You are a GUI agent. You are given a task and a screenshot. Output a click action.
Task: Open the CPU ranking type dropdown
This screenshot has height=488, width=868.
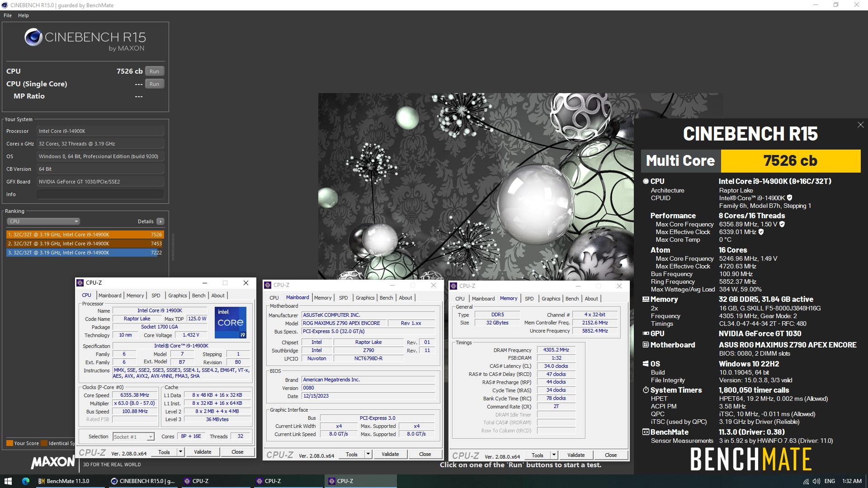click(x=43, y=221)
